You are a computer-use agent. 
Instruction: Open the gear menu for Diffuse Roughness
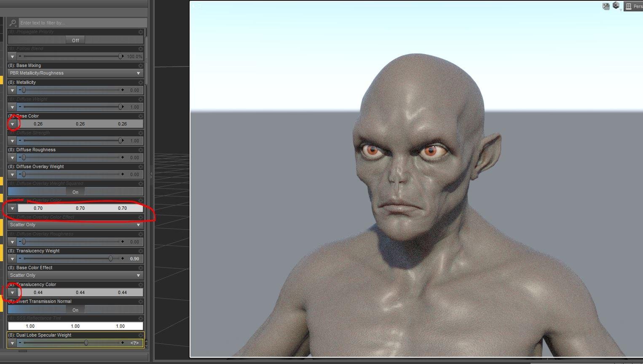[x=141, y=150]
